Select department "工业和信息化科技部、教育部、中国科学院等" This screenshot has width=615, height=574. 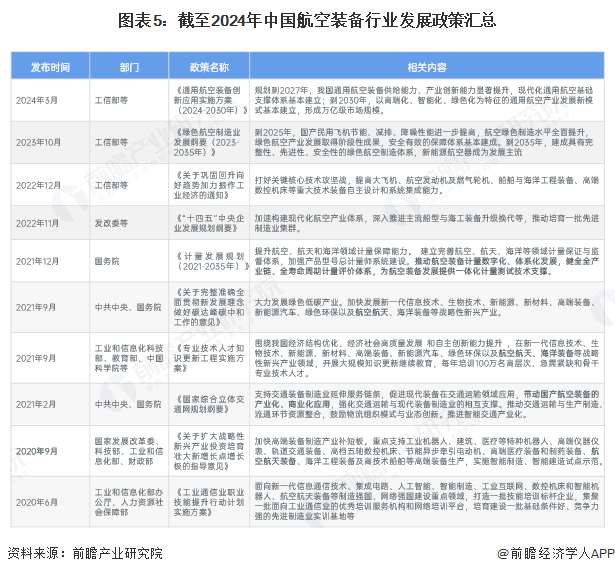pyautogui.click(x=129, y=358)
